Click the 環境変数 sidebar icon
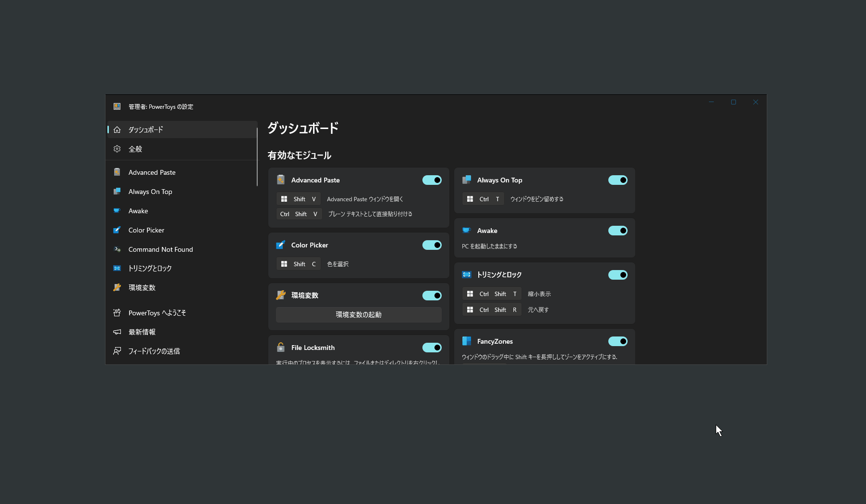Image resolution: width=866 pixels, height=504 pixels. pyautogui.click(x=117, y=288)
